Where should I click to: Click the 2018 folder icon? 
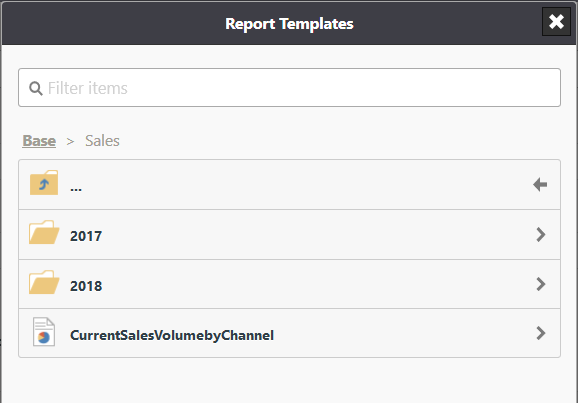[x=44, y=282]
